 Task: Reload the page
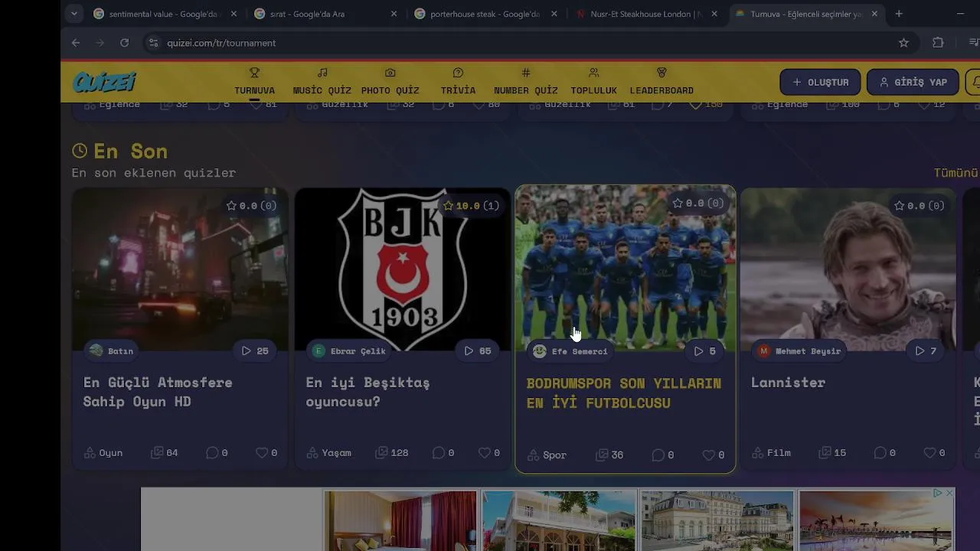[x=124, y=43]
